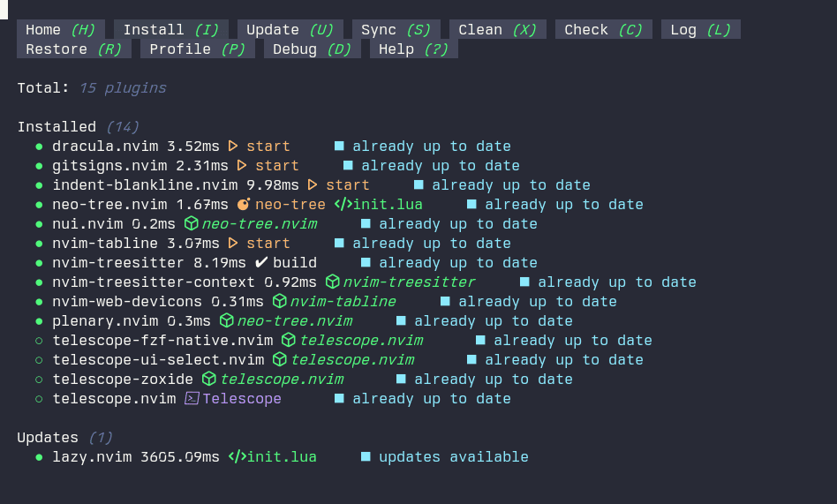
Task: Click the build checkmark icon for nvim-treesitter
Action: pos(261,263)
